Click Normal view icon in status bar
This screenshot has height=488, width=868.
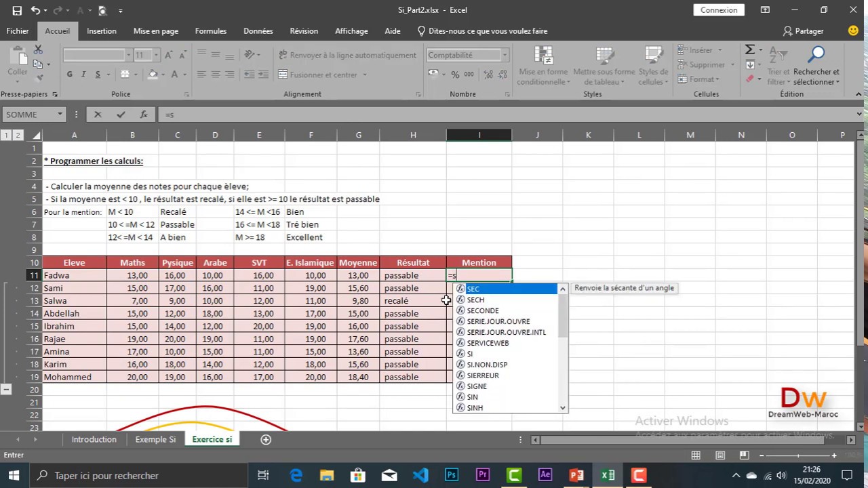pos(696,455)
